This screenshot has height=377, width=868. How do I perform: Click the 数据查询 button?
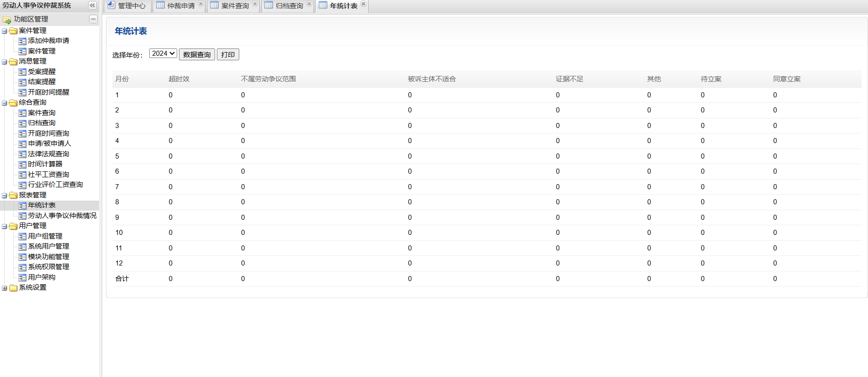coord(197,54)
